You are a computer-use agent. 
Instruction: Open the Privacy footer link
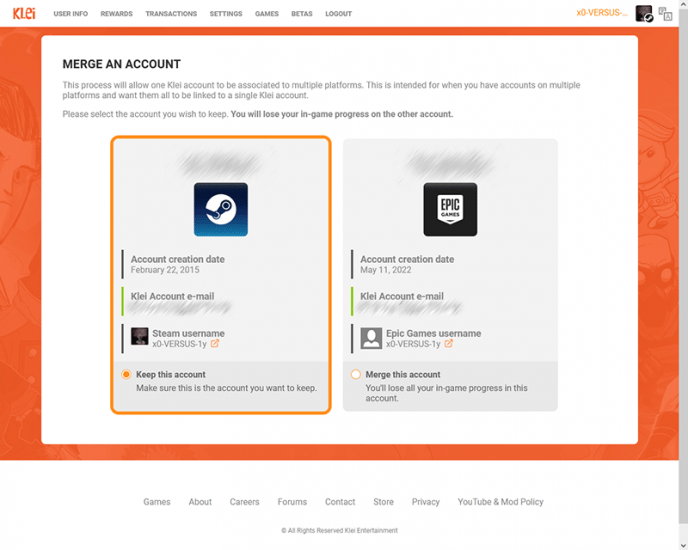[x=426, y=502]
